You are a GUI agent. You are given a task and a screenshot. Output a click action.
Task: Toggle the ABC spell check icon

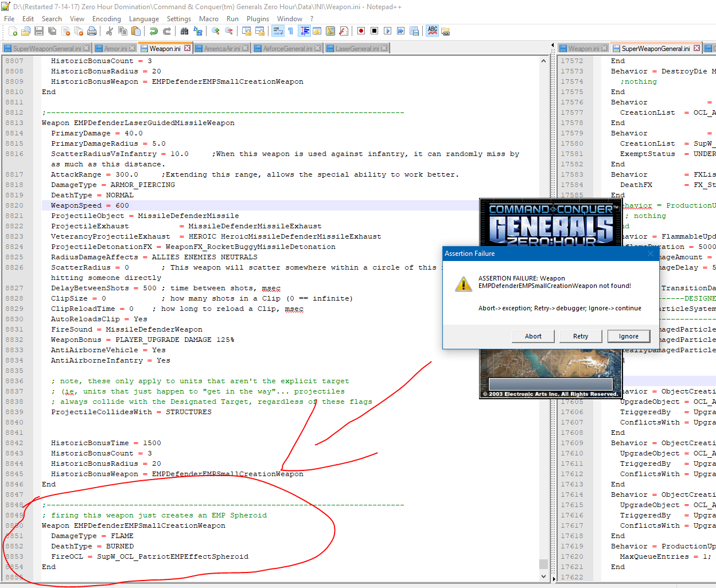pos(433,31)
